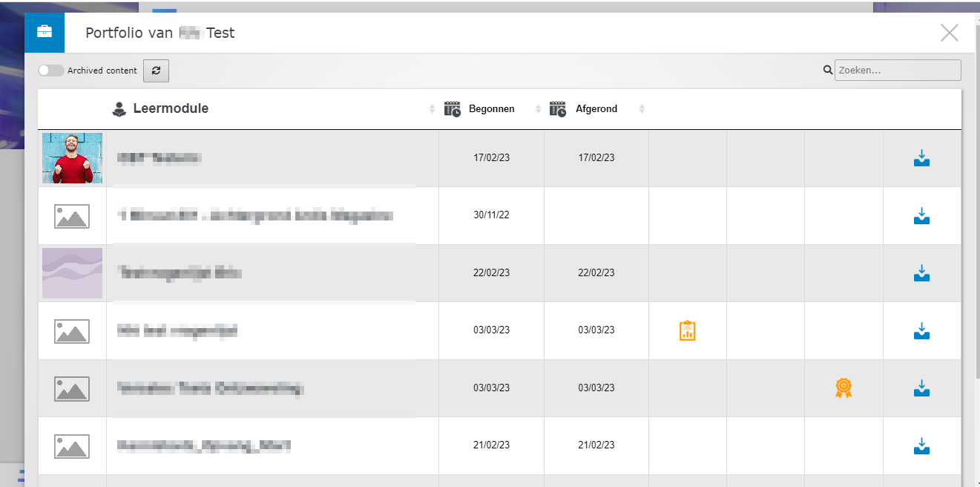Click the Zoeken search field
Viewport: 980px width, 487px height.
click(898, 71)
